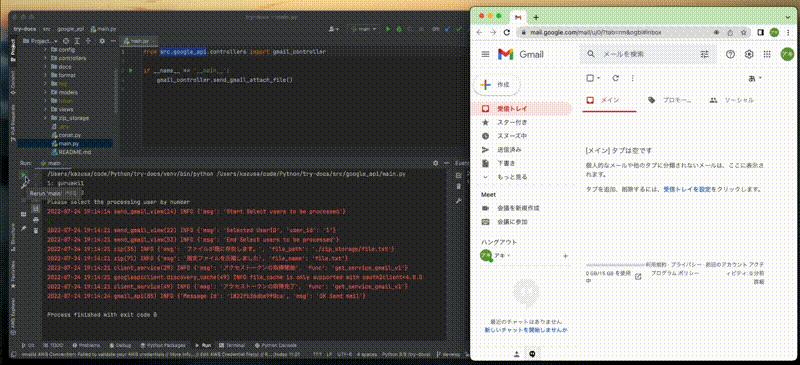Open the Project panel gear settings
This screenshot has width=800, height=365.
[103, 41]
